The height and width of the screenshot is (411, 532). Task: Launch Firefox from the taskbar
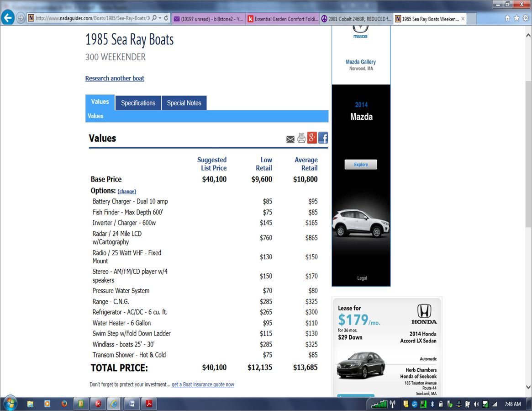64,404
